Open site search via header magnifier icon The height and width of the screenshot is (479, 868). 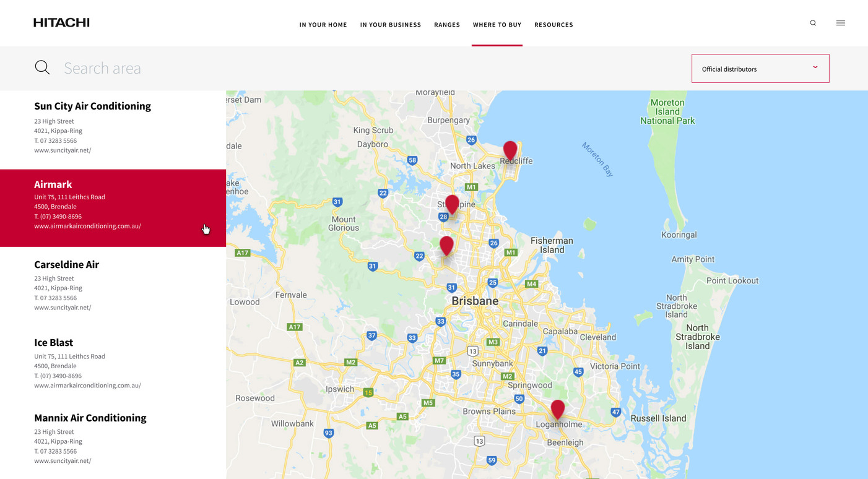click(x=813, y=23)
